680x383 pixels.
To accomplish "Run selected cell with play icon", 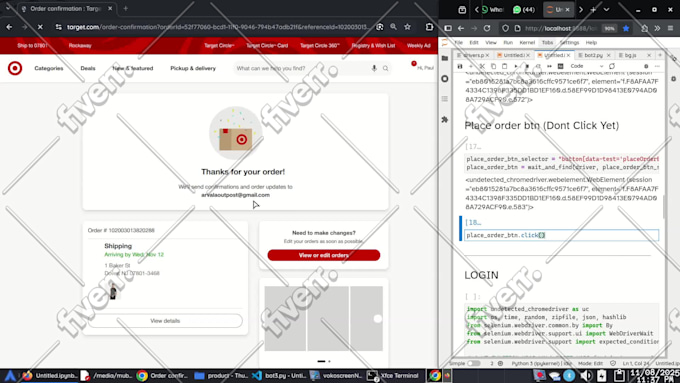I will (x=516, y=66).
